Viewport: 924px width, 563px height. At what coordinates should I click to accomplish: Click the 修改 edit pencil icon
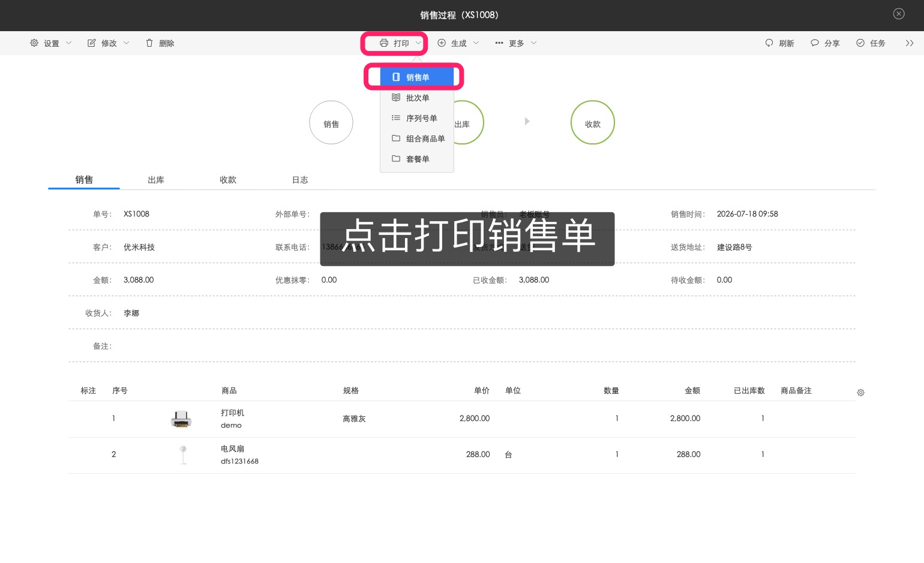[x=92, y=43]
